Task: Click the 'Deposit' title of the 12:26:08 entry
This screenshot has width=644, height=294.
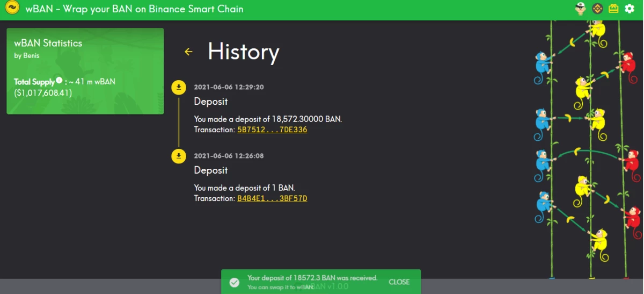Action: [x=211, y=170]
